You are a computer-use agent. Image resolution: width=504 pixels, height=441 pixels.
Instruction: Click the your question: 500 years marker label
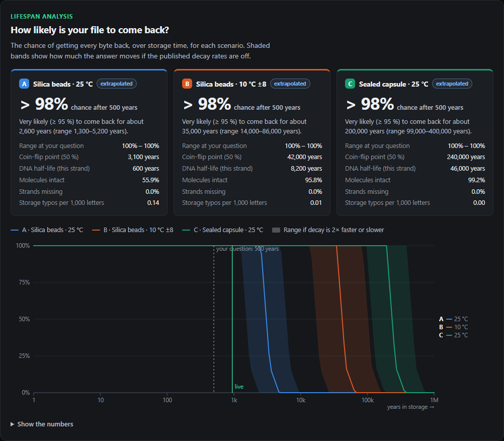click(x=247, y=249)
